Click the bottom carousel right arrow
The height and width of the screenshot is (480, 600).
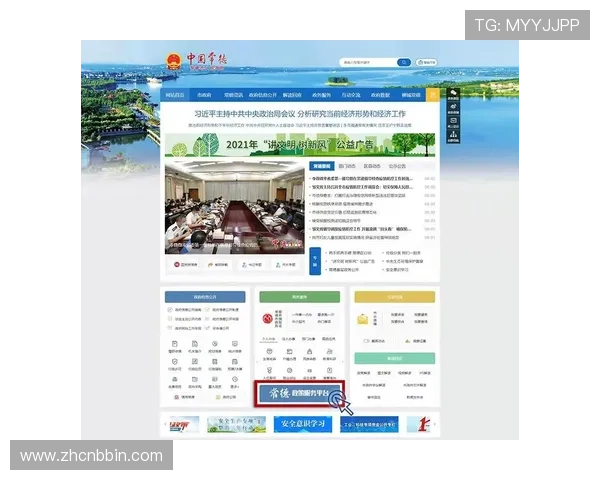[435, 424]
